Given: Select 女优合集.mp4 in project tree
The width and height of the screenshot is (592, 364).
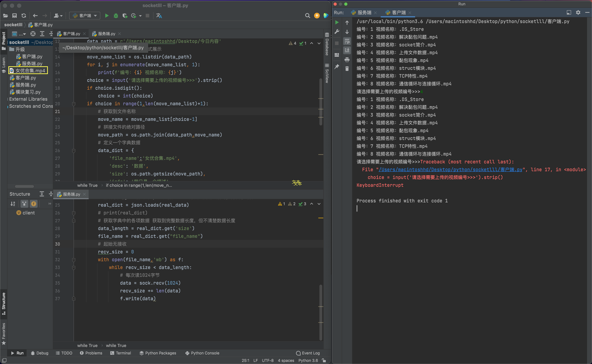Looking at the screenshot, I should click(30, 71).
